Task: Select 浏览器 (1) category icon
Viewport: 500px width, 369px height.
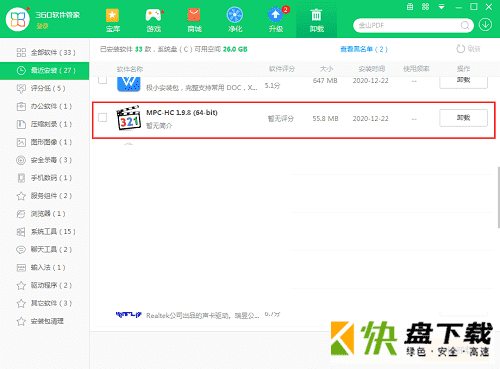Action: point(21,214)
